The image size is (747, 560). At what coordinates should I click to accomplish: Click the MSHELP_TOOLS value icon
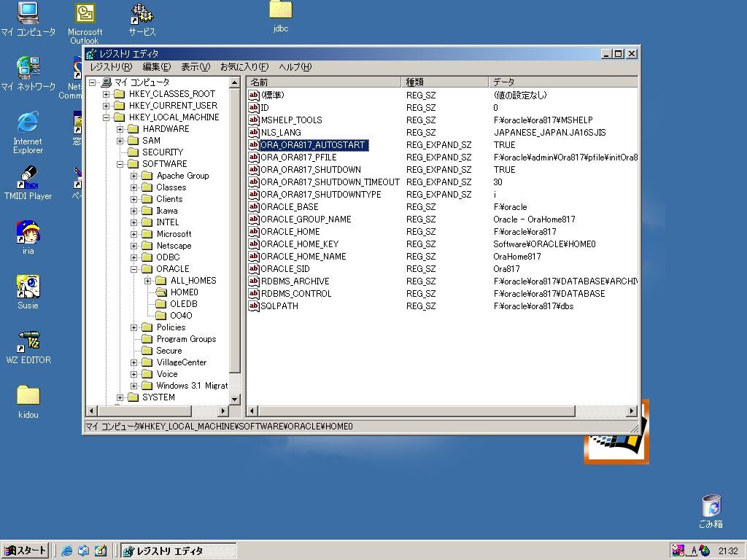tap(253, 120)
